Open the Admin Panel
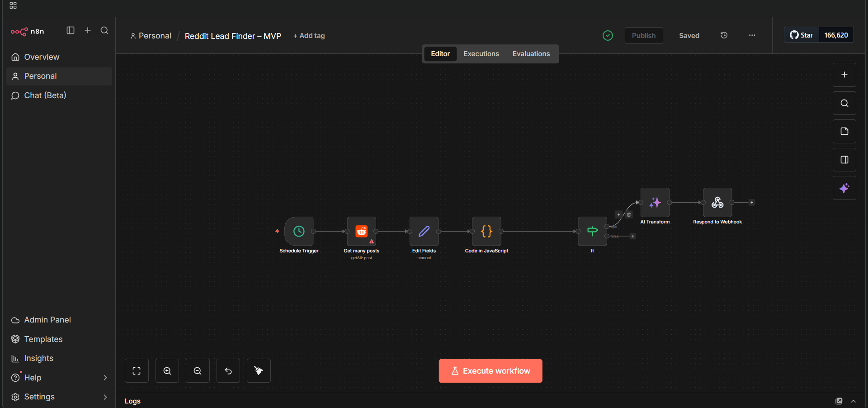 pyautogui.click(x=59, y=320)
